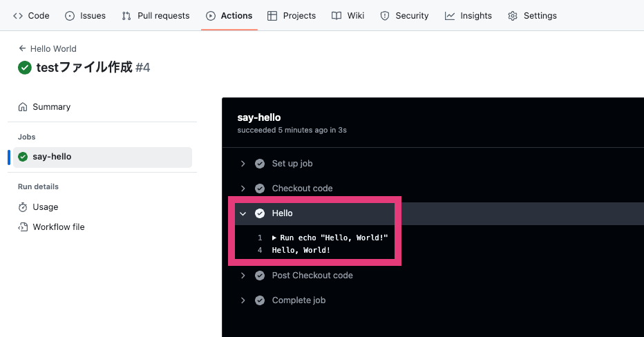The image size is (644, 337).
Task: Expand the Post Checkout code step
Action: point(243,276)
